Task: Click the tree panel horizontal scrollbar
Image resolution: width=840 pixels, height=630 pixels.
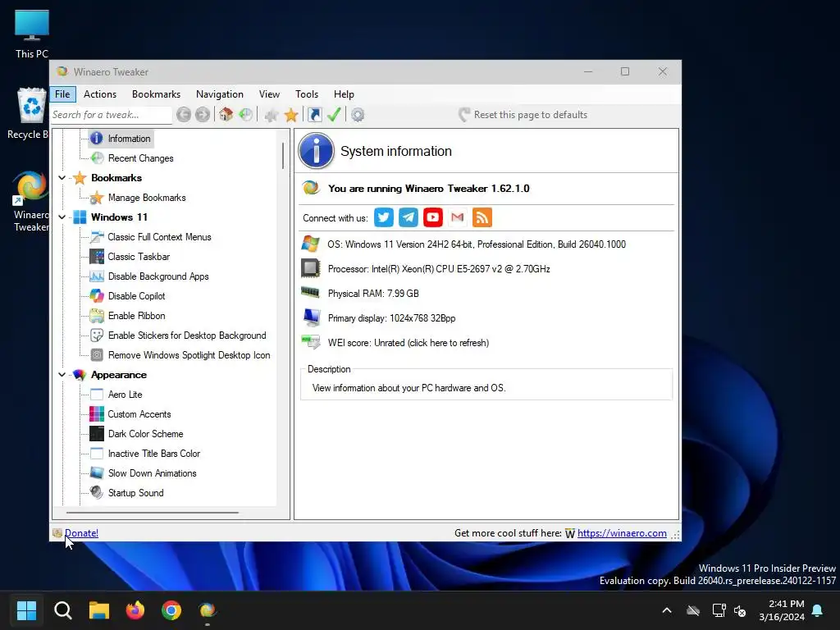Action: pos(152,513)
